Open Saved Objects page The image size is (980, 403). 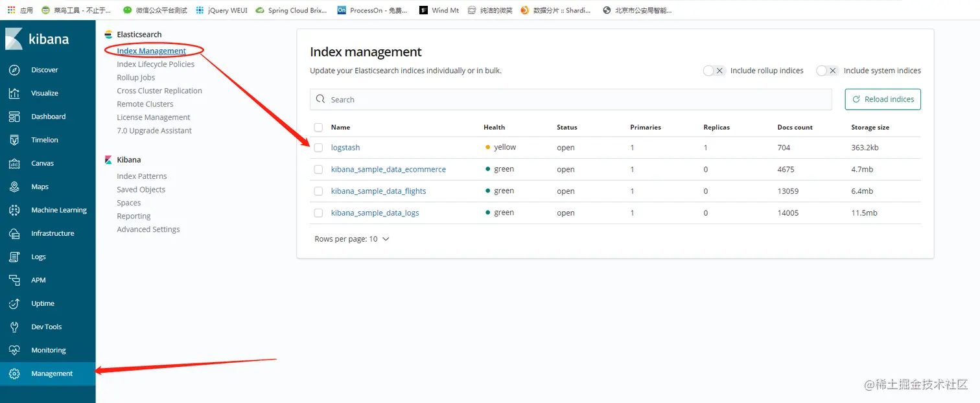click(141, 190)
